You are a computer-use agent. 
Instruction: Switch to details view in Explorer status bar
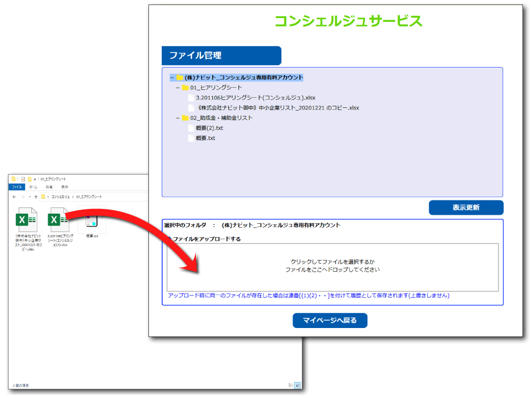(x=290, y=385)
